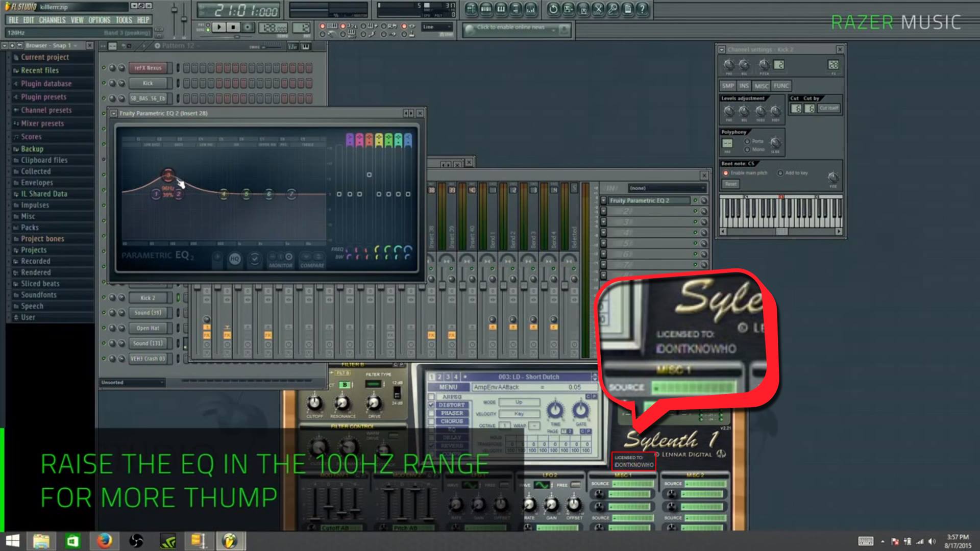Image resolution: width=980 pixels, height=551 pixels.
Task: Switch to the INS tab in Channel settings
Action: 744,86
